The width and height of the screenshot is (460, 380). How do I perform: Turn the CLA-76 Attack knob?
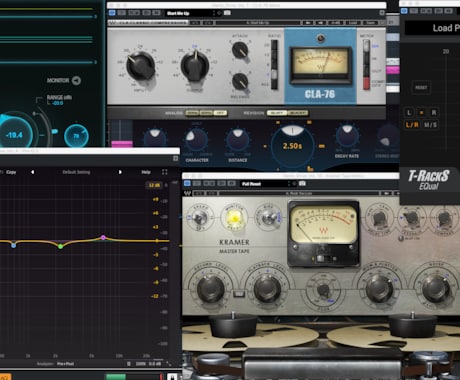[240, 50]
